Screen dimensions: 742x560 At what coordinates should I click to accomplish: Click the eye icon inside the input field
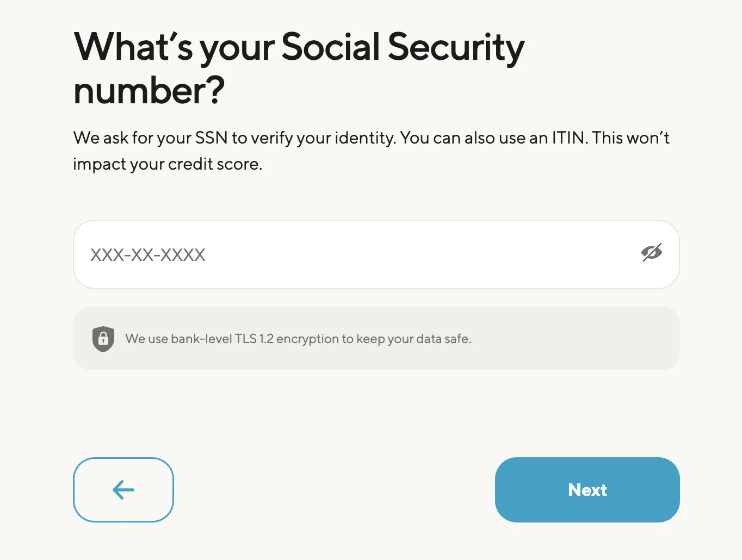(x=651, y=253)
